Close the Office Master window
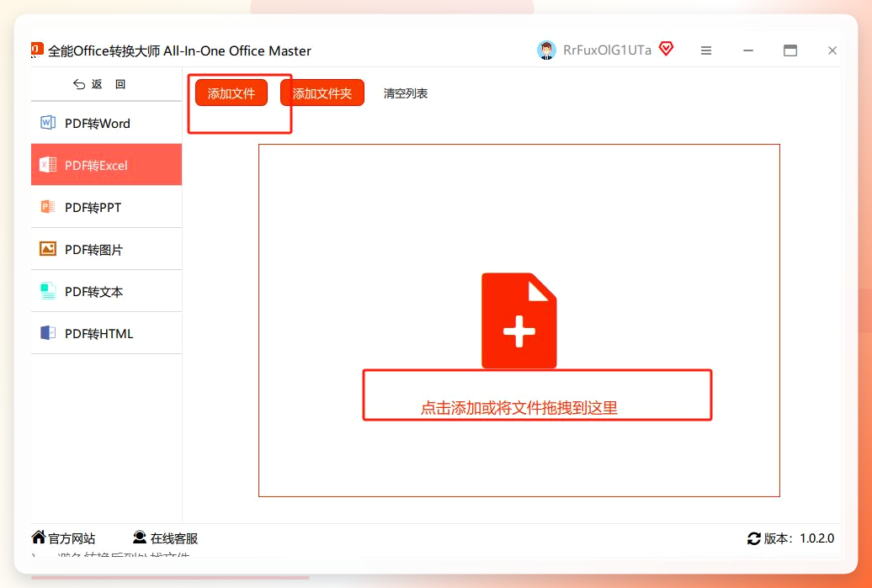872x588 pixels. click(x=832, y=50)
